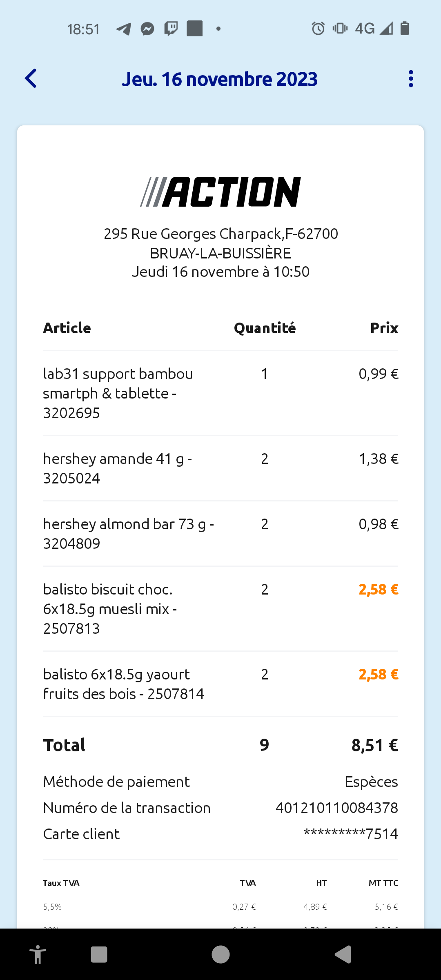The width and height of the screenshot is (441, 980).
Task: Select the lab31 support bambou item row
Action: pyautogui.click(x=220, y=393)
